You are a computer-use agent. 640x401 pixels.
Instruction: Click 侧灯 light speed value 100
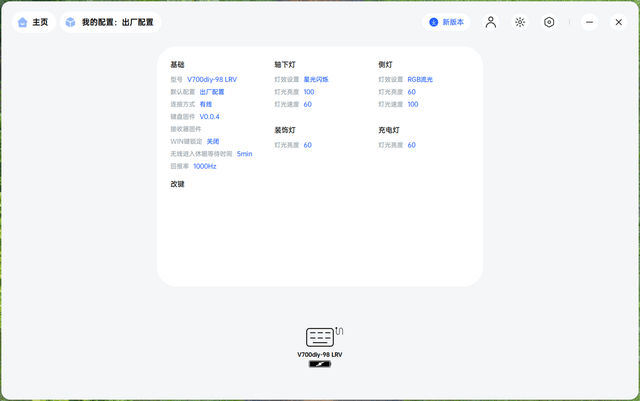(x=413, y=104)
